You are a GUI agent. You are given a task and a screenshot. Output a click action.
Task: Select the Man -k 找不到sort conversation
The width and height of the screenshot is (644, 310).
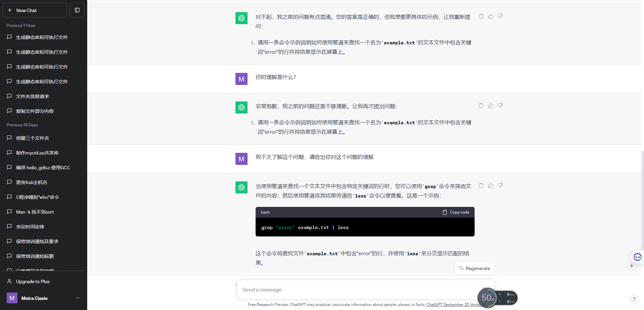coord(35,212)
